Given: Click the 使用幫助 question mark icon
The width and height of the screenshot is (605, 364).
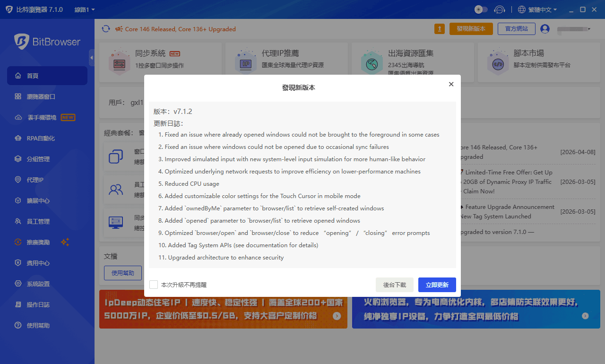Looking at the screenshot, I should 18,325.
